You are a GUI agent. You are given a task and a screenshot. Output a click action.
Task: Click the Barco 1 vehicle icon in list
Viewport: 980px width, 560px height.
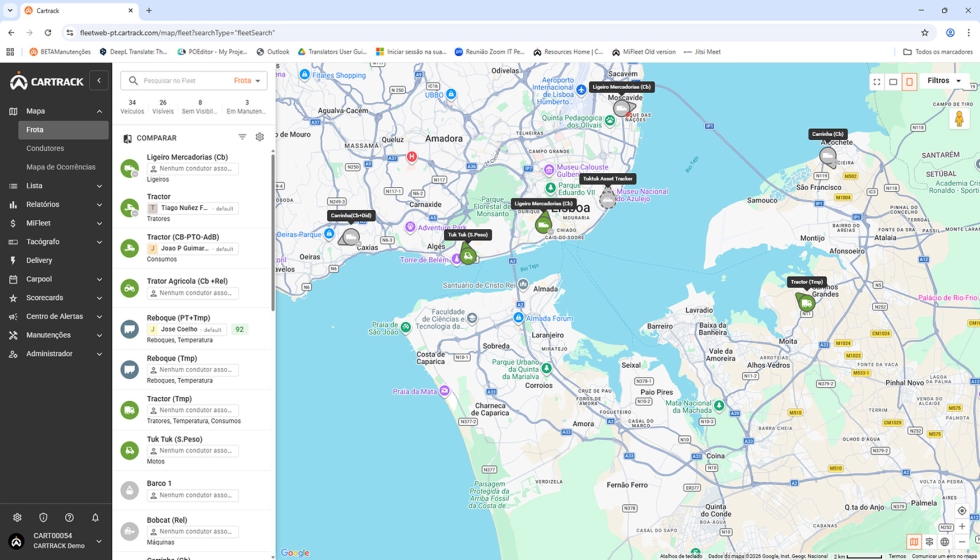[129, 491]
